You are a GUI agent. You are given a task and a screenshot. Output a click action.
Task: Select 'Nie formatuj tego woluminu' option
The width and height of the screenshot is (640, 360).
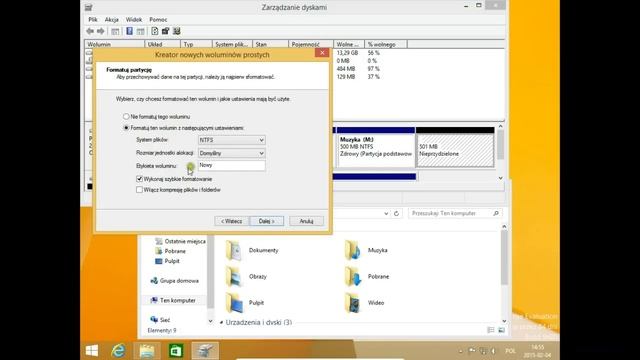click(126, 117)
